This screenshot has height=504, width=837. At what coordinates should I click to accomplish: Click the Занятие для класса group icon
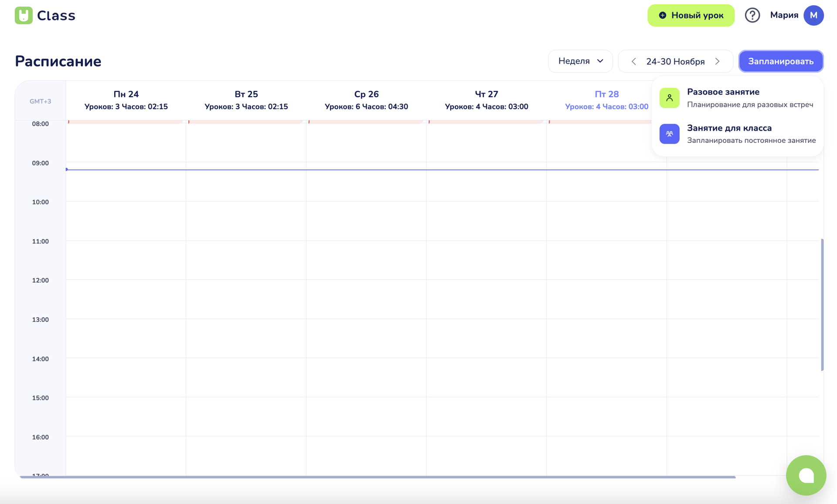669,134
